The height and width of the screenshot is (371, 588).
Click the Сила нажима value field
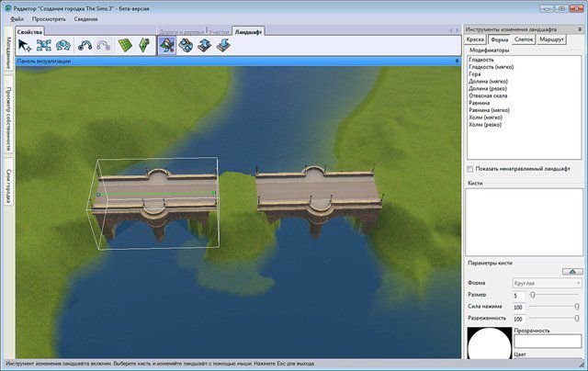518,307
